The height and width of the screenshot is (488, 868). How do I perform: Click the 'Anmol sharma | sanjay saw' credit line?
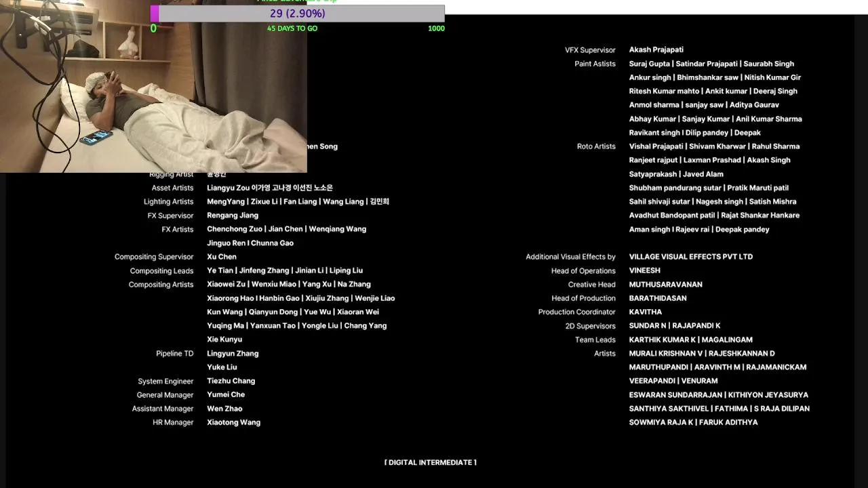tap(704, 105)
